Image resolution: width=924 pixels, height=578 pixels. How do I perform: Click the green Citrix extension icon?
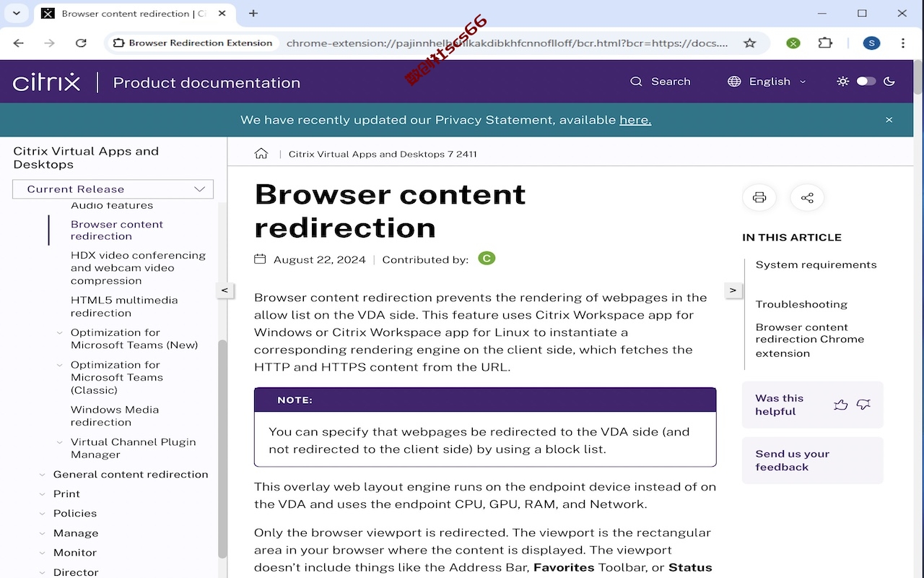tap(793, 43)
